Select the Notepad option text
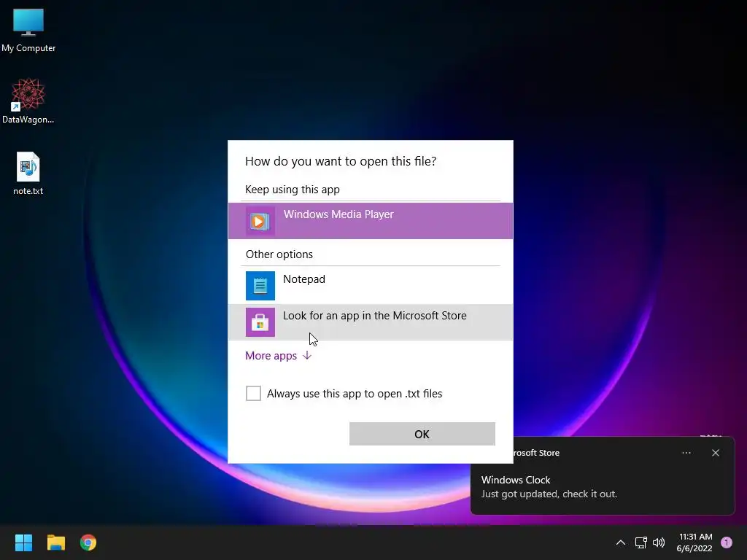This screenshot has height=560, width=747. tap(304, 279)
